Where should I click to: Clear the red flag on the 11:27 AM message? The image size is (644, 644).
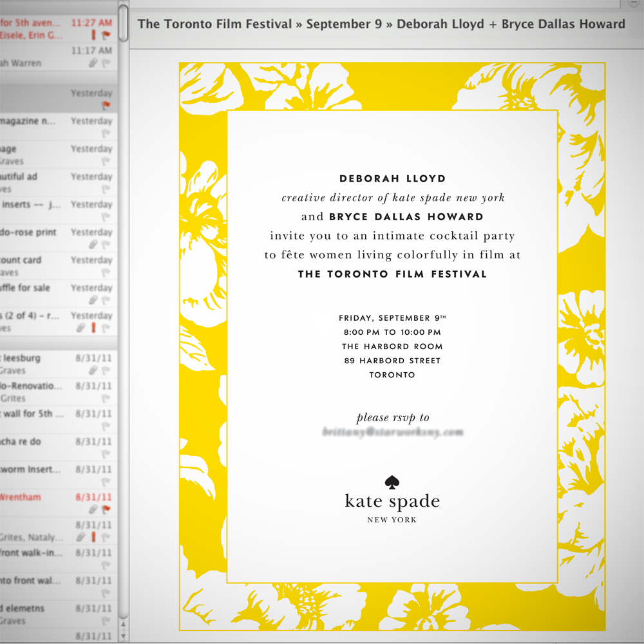[x=106, y=35]
